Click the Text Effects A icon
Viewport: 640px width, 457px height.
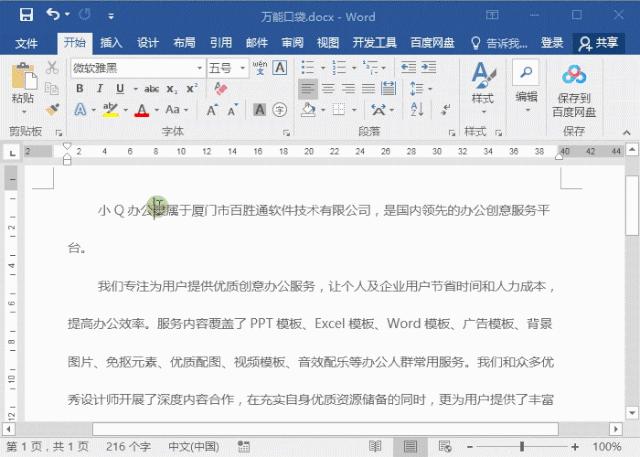click(80, 110)
